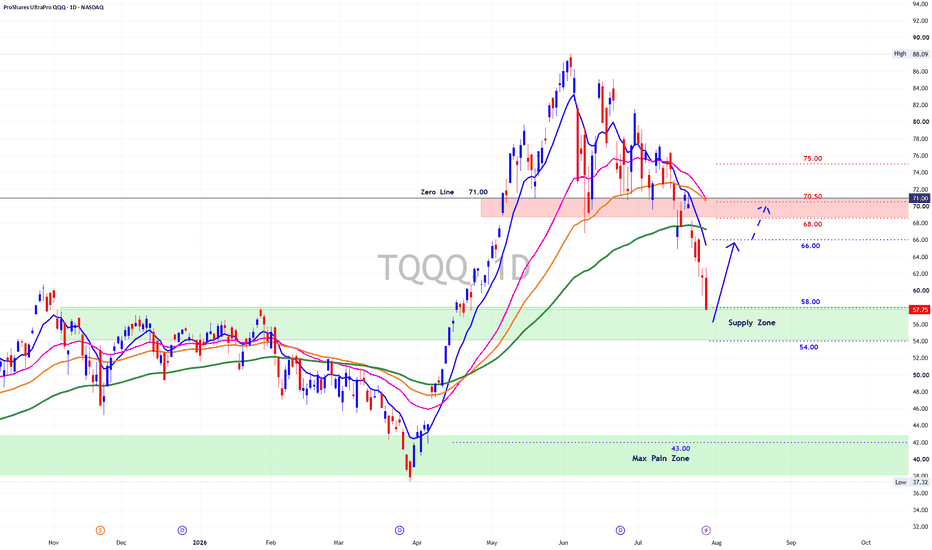This screenshot has height=550, width=932.
Task: Select the dashed blue arrow drawing
Action: [x=760, y=222]
